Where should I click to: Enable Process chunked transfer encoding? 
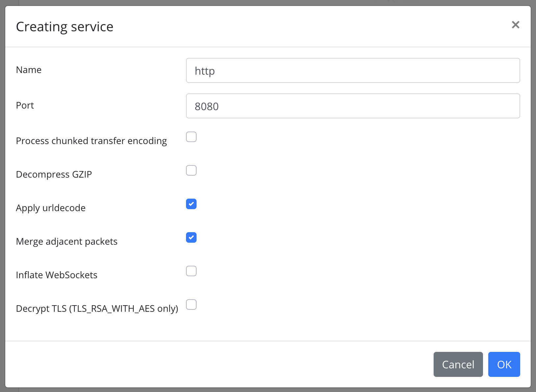pyautogui.click(x=191, y=136)
